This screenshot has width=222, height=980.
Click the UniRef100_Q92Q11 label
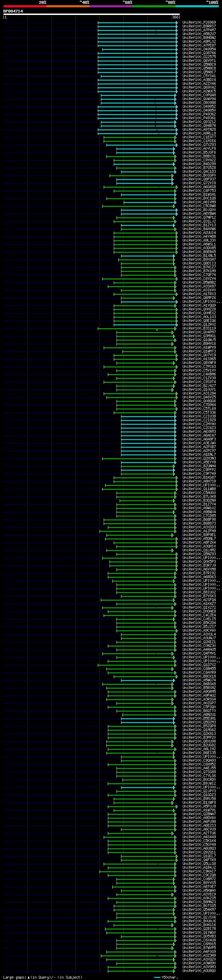pos(199,852)
